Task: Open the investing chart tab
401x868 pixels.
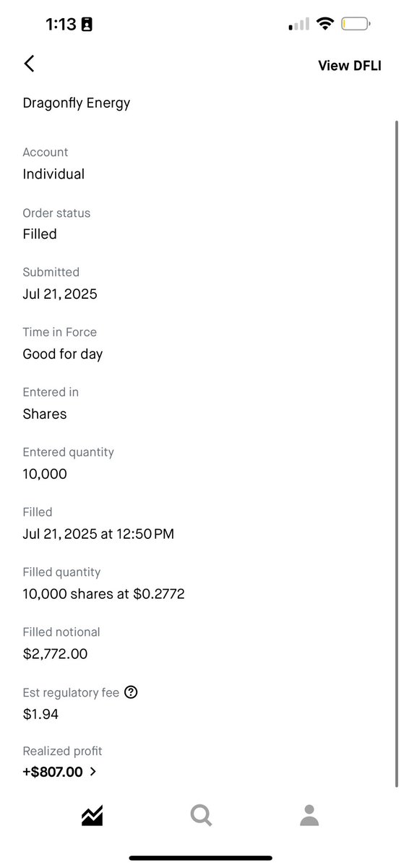Action: point(92,816)
